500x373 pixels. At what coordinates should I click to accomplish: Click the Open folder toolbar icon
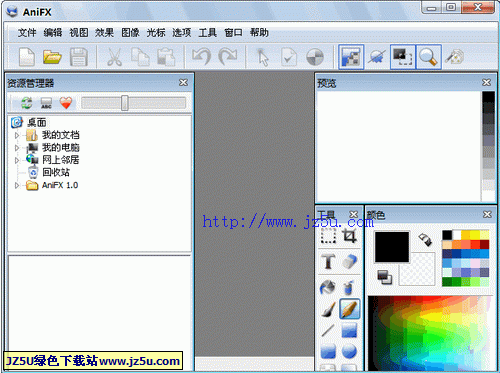52,57
